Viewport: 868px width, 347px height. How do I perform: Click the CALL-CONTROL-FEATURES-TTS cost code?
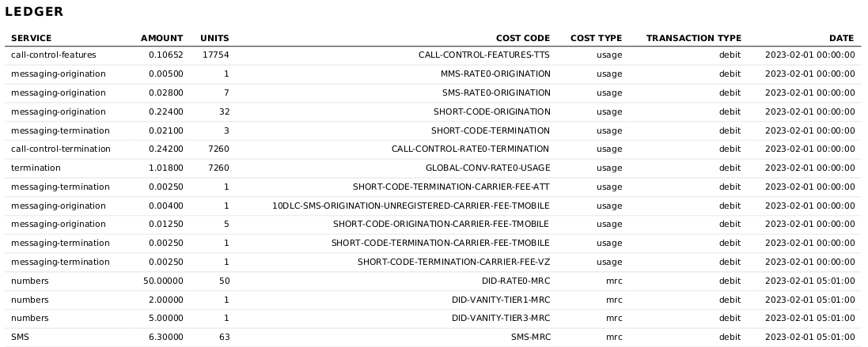tap(484, 55)
